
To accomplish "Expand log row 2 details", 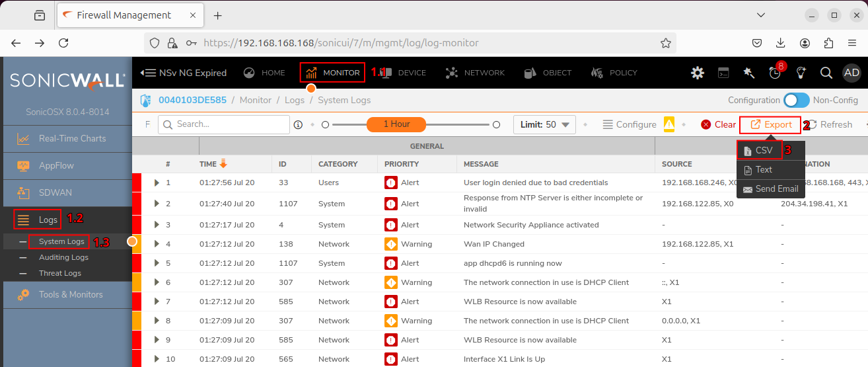I will coord(157,204).
